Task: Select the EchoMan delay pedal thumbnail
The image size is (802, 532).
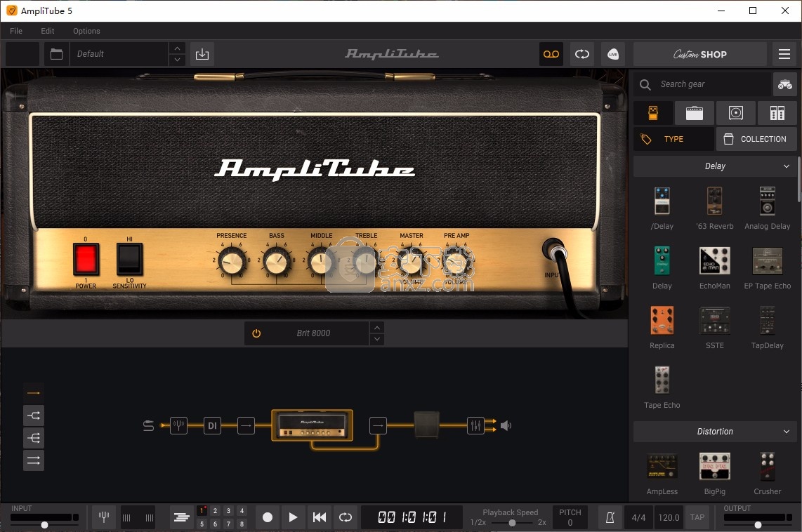Action: click(714, 260)
